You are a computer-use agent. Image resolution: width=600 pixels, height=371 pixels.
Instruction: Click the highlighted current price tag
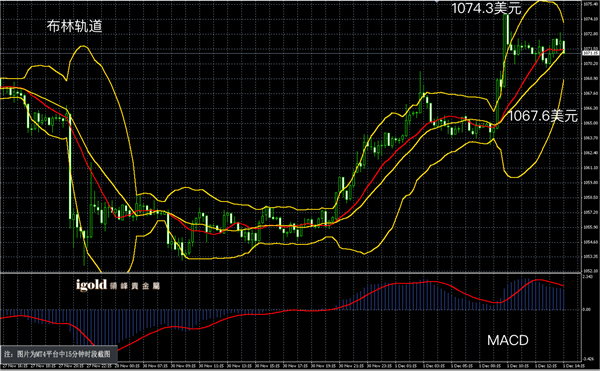pyautogui.click(x=591, y=53)
